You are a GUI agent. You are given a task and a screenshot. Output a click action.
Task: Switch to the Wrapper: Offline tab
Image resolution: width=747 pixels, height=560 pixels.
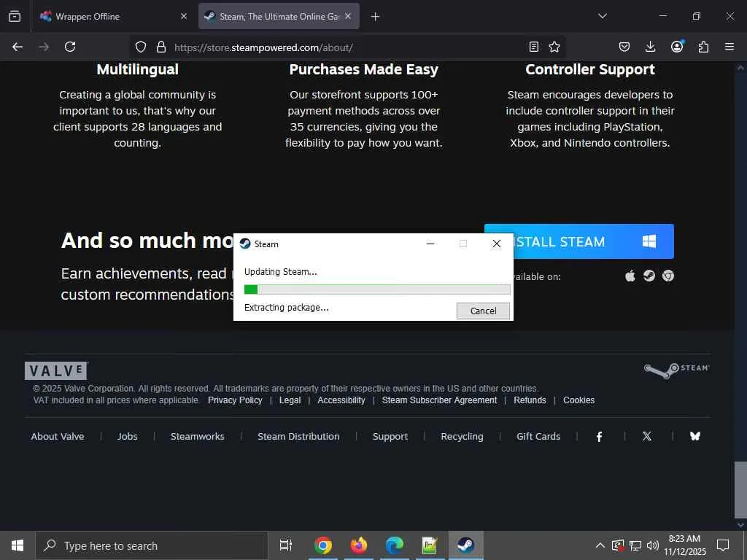click(113, 16)
